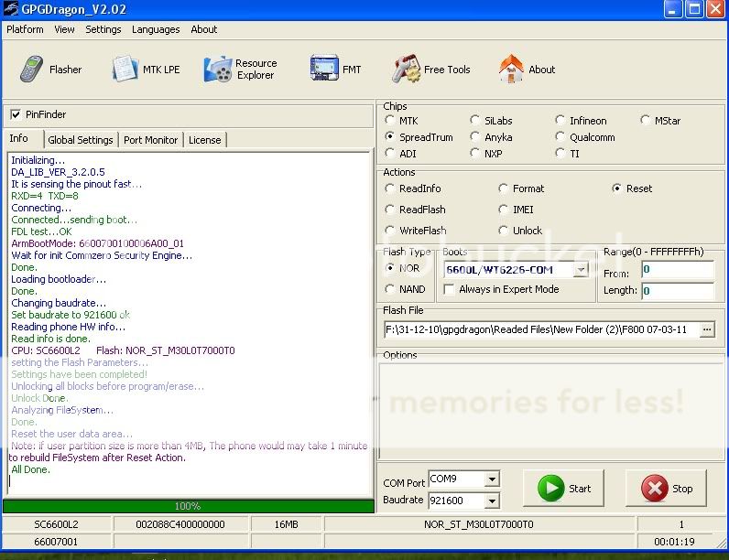Click the 00:01:19 elapsed time cell

(674, 542)
